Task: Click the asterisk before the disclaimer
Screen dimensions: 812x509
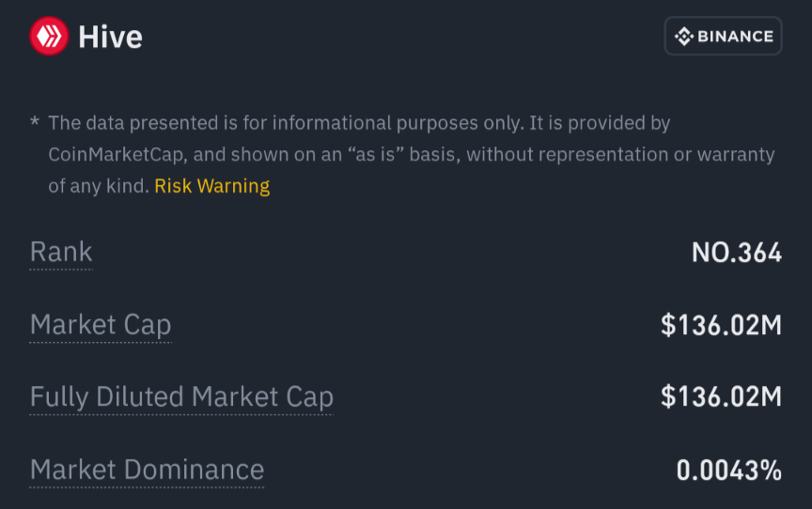Action: click(35, 122)
